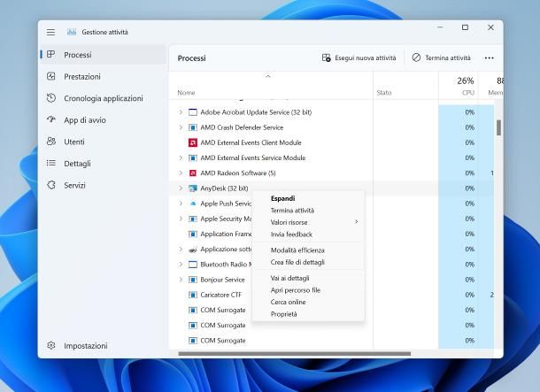The width and height of the screenshot is (540, 392).
Task: Go to App di avvio
Action: click(85, 120)
